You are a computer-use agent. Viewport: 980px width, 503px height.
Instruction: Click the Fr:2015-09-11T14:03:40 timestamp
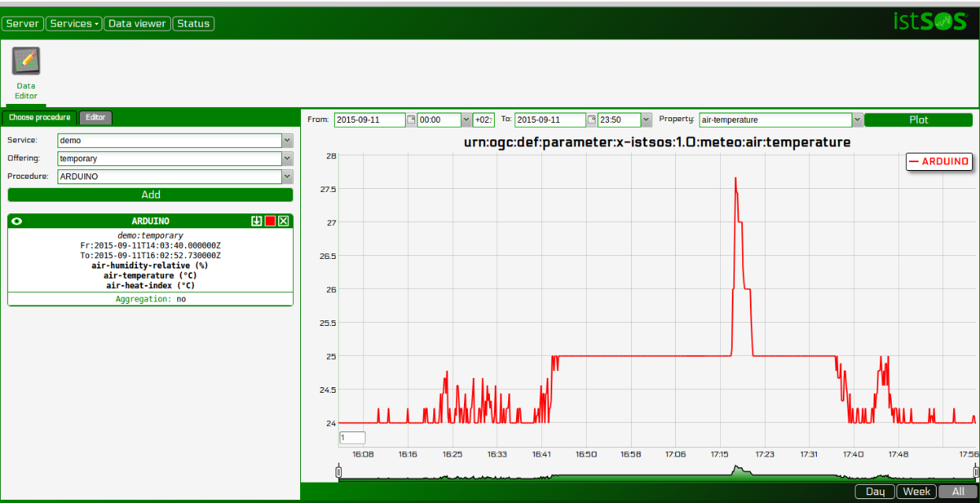(150, 246)
